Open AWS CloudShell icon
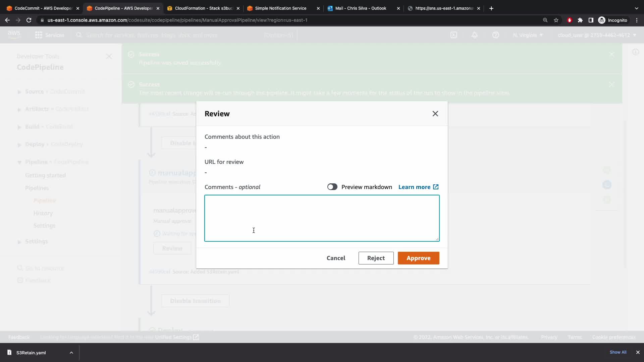The image size is (644, 362). [x=453, y=35]
